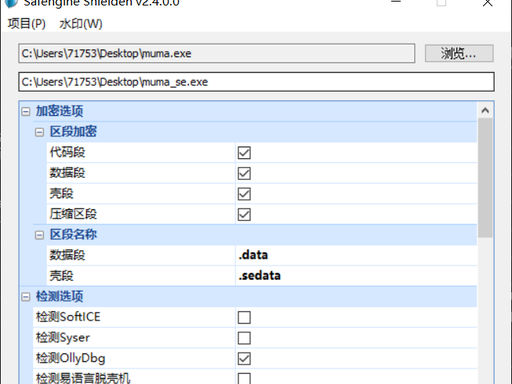Collapse the 区段名称 subgroup

pos(39,235)
